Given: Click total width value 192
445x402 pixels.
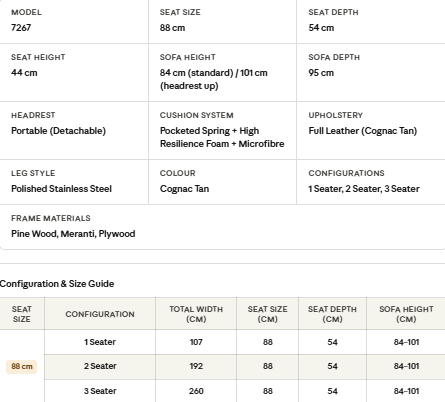Looking at the screenshot, I should (x=196, y=366).
